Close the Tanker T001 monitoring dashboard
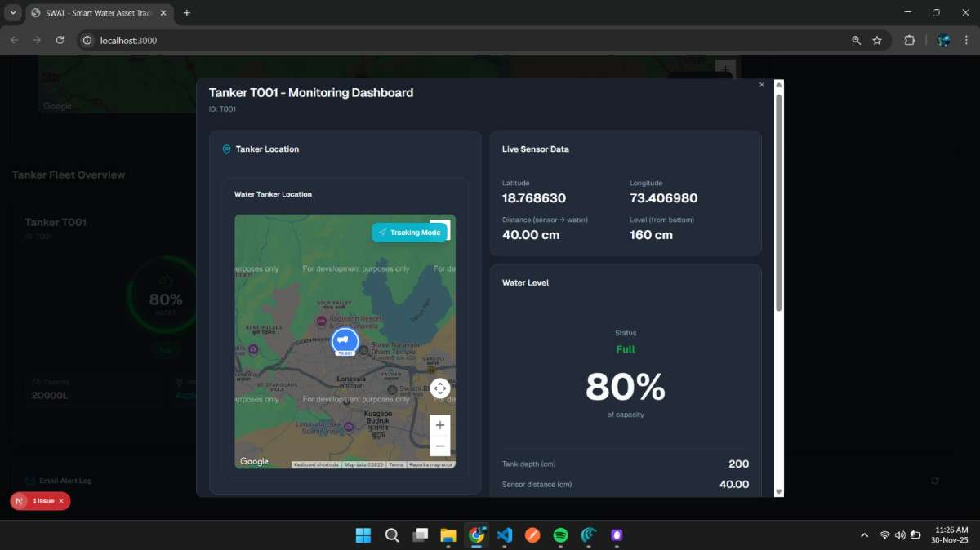Viewport: 980px width, 550px height. pos(762,85)
